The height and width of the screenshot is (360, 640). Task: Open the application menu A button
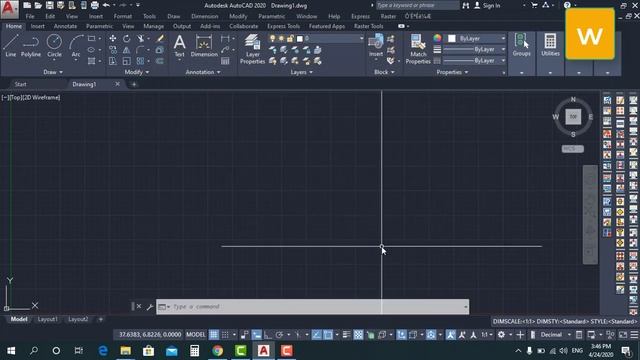point(9,9)
